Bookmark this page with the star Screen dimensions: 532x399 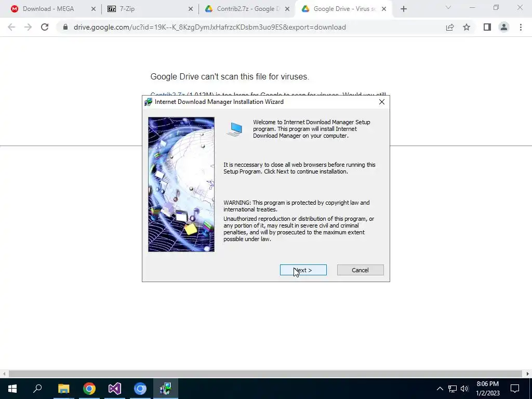pos(467,27)
